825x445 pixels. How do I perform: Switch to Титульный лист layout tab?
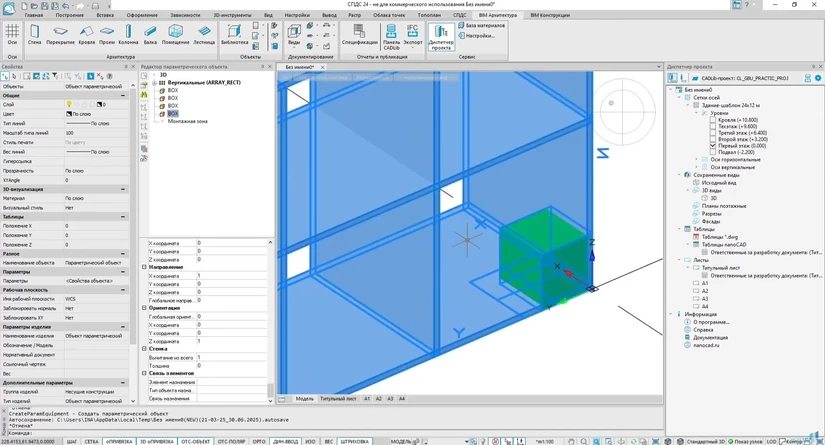coord(338,399)
